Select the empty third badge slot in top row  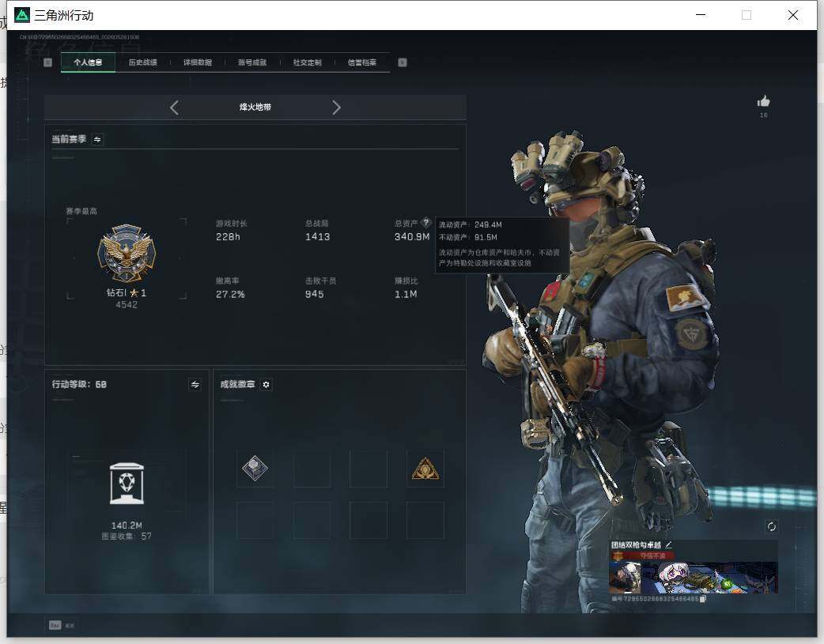click(x=369, y=469)
